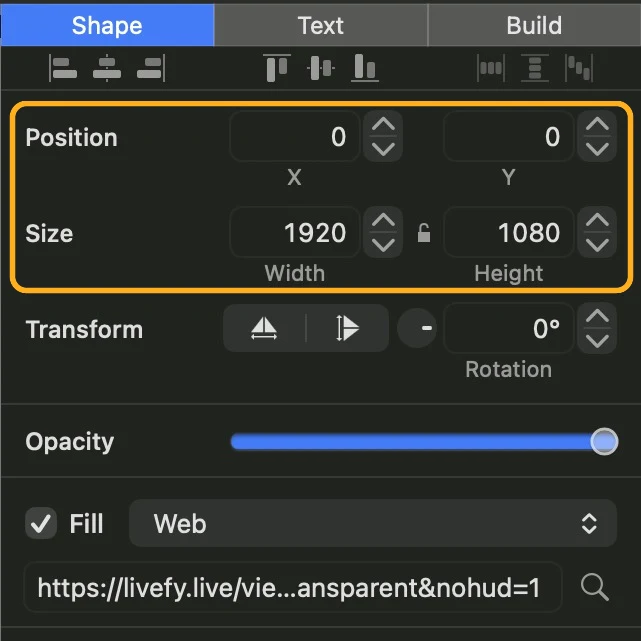Align objects to left edge
This screenshot has width=641, height=641.
tap(63, 68)
